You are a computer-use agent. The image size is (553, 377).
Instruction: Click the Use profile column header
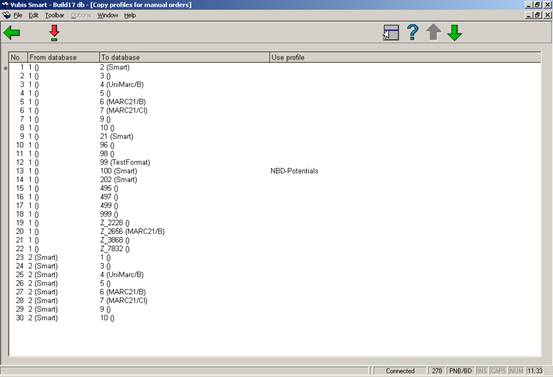click(405, 57)
